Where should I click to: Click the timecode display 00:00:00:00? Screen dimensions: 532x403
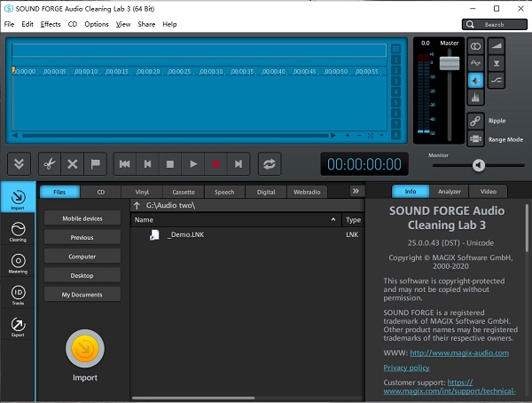(x=364, y=164)
